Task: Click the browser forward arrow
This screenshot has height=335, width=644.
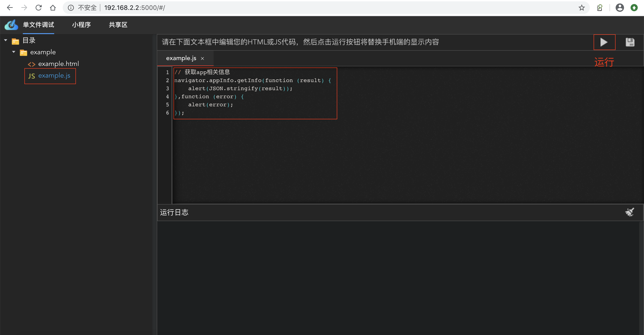Action: 24,8
